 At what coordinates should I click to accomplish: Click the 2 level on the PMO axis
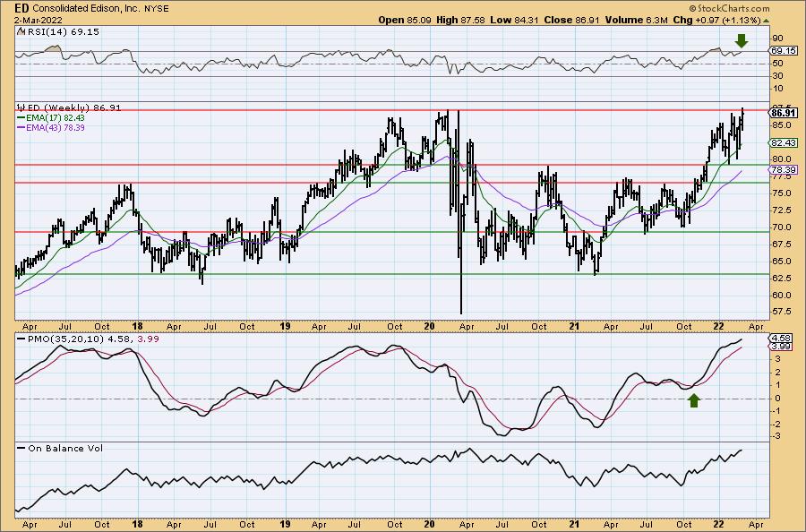tap(777, 372)
